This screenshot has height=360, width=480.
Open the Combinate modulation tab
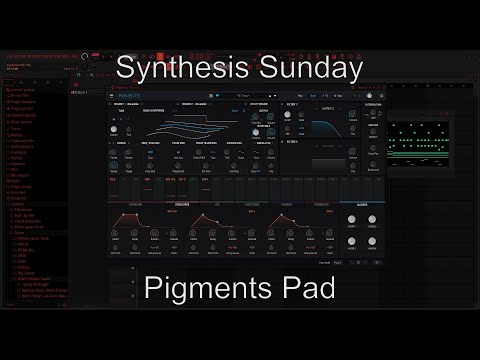pos(321,204)
